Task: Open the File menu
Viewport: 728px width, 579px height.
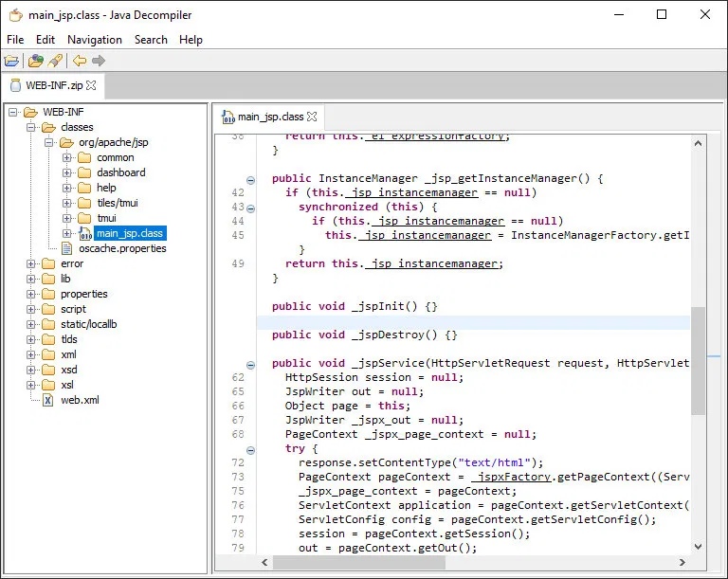Action: [15, 40]
